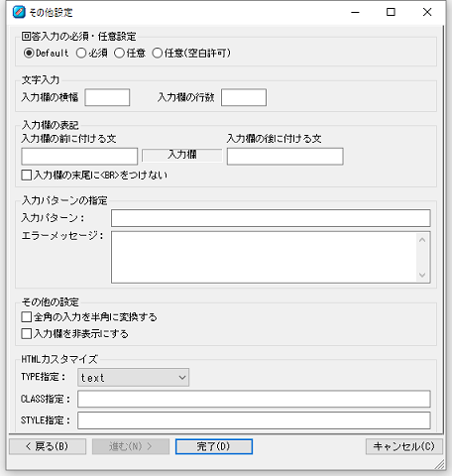452x476 pixels.
Task: Click the CLASS指定 input field
Action: pyautogui.click(x=254, y=399)
